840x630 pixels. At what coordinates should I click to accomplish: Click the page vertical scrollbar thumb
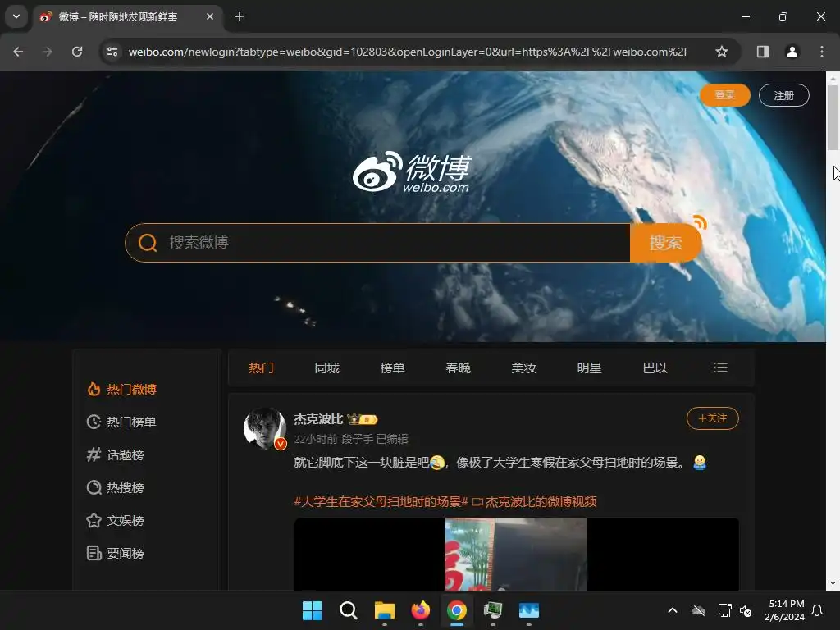click(x=833, y=117)
